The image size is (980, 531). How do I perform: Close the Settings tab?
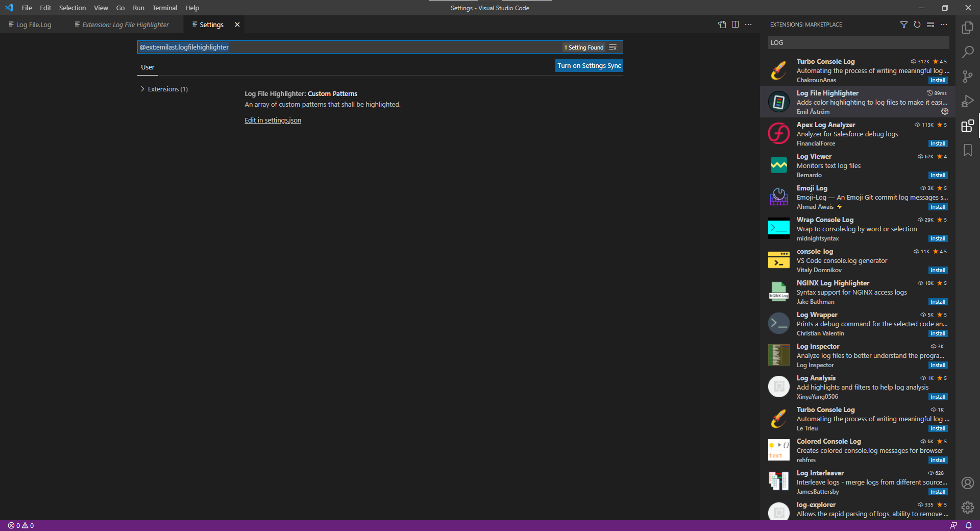(237, 25)
